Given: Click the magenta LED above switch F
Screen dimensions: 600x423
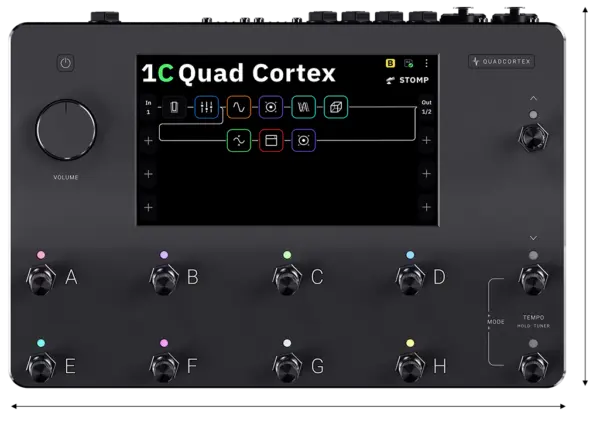Looking at the screenshot, I should pos(164,343).
